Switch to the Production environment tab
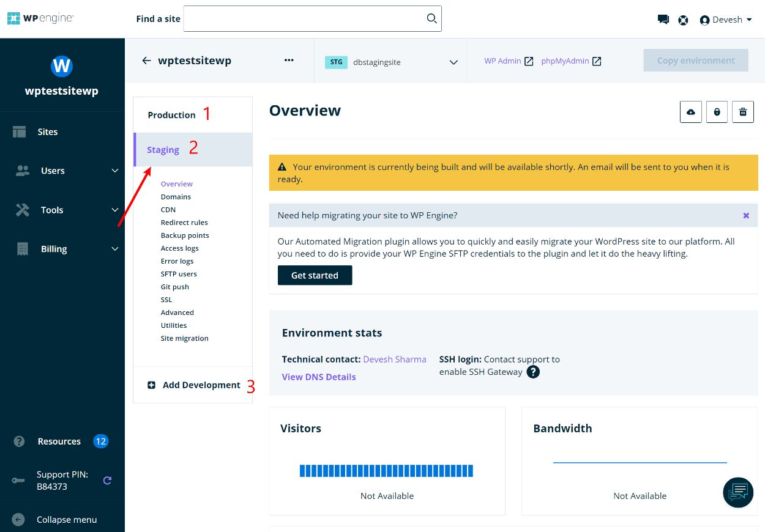This screenshot has width=765, height=532. (172, 114)
